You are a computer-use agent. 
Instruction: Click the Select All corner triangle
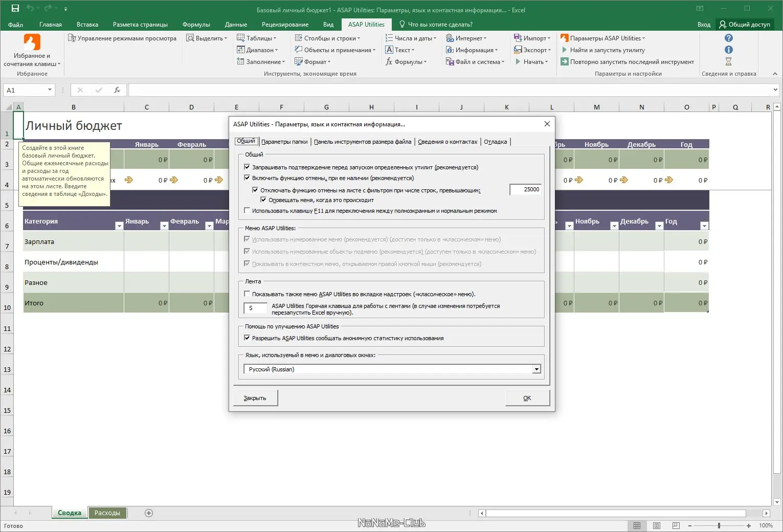pyautogui.click(x=9, y=107)
